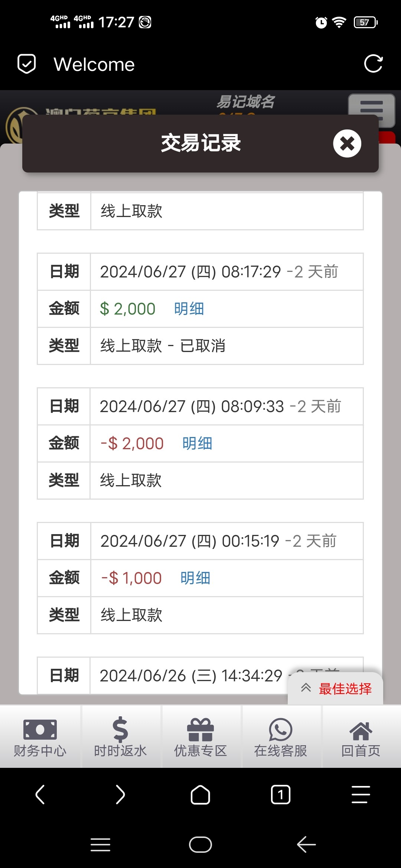401x868 pixels.
Task: View 明细 for -$ 2,000 withdrawal
Action: click(x=197, y=443)
